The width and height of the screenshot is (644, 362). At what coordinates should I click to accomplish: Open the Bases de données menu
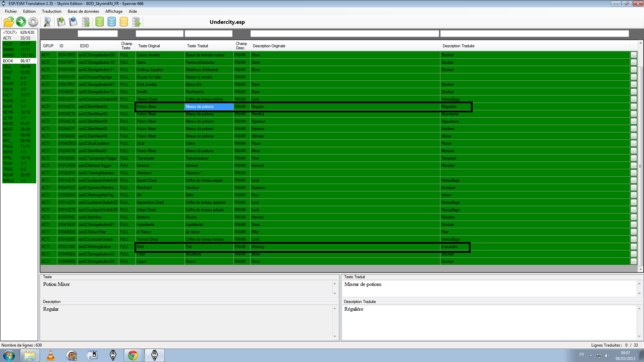click(83, 11)
